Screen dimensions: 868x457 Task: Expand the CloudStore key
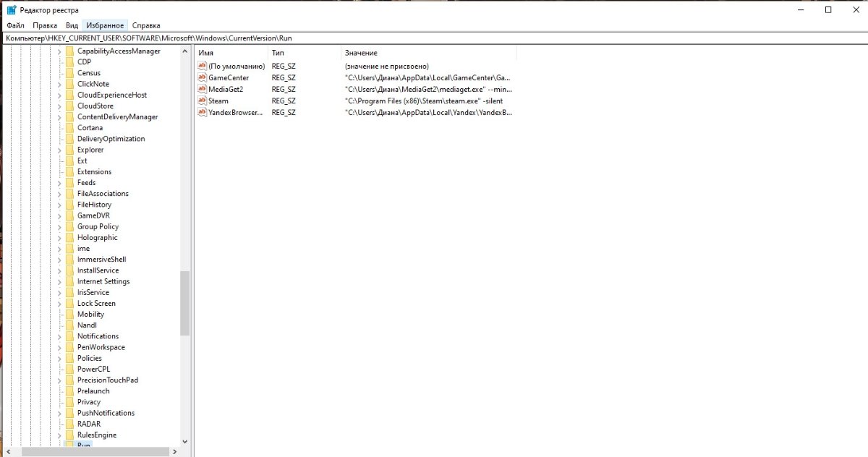pyautogui.click(x=59, y=106)
